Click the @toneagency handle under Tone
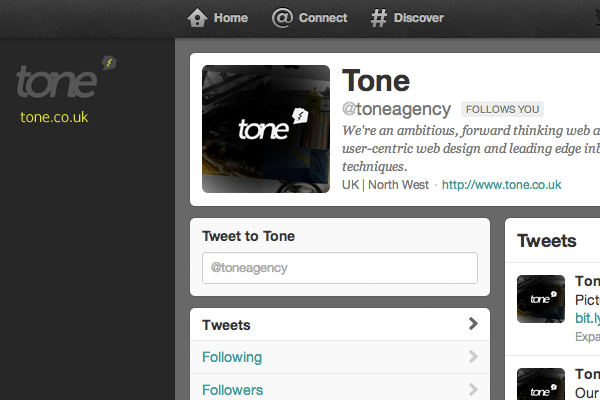 (x=396, y=109)
